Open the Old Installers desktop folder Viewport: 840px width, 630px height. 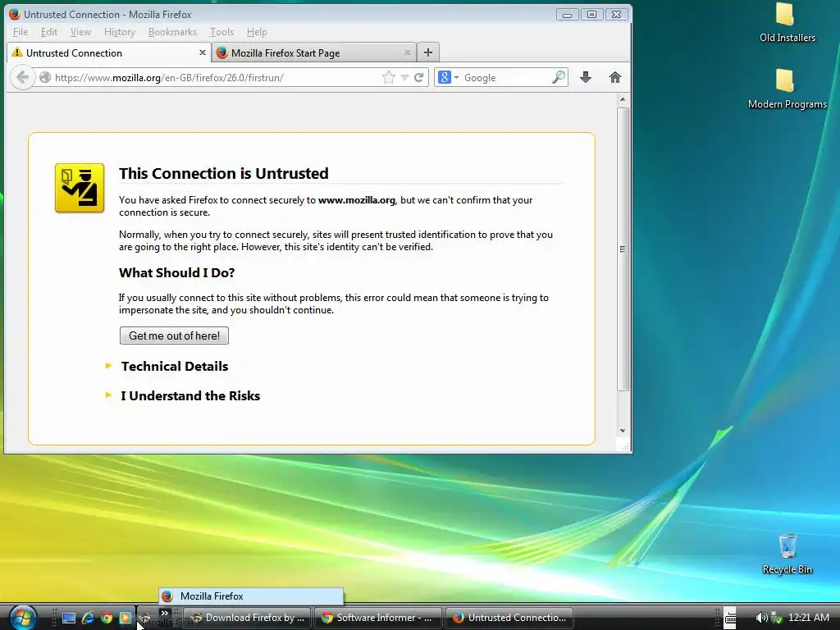pos(787,23)
